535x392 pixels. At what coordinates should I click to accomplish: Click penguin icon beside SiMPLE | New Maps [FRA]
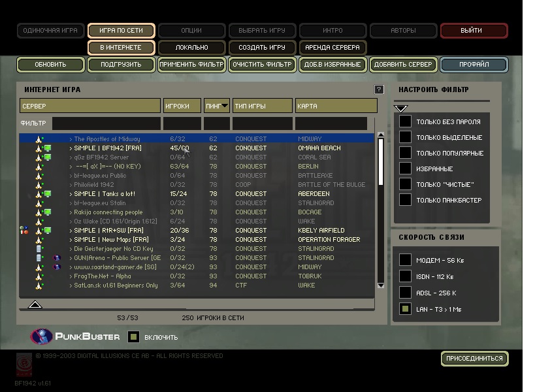tap(39, 240)
